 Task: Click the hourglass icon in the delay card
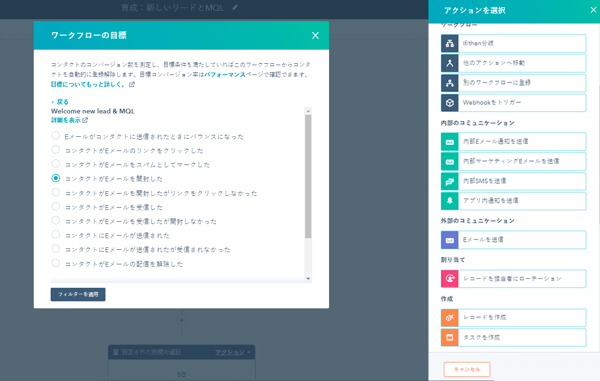(116, 352)
